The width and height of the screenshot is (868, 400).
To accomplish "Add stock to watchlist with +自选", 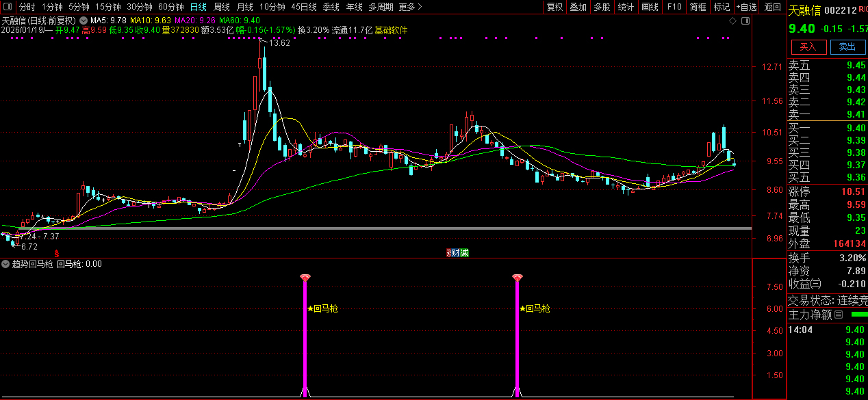I will point(746,7).
